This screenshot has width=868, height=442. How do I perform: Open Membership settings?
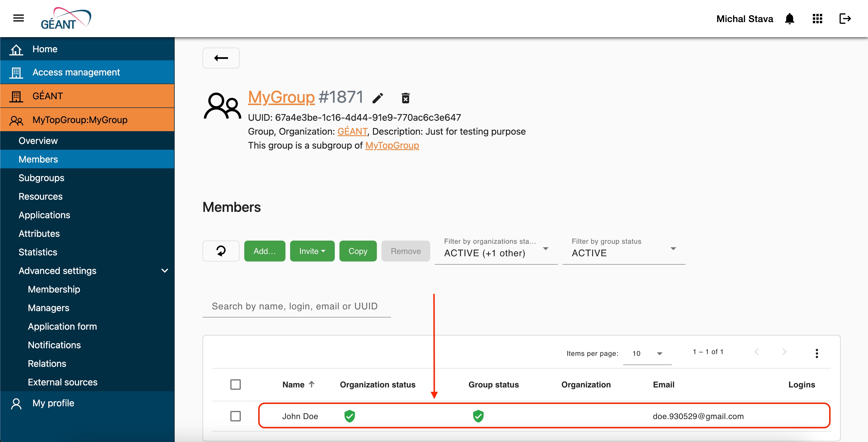coord(87,289)
